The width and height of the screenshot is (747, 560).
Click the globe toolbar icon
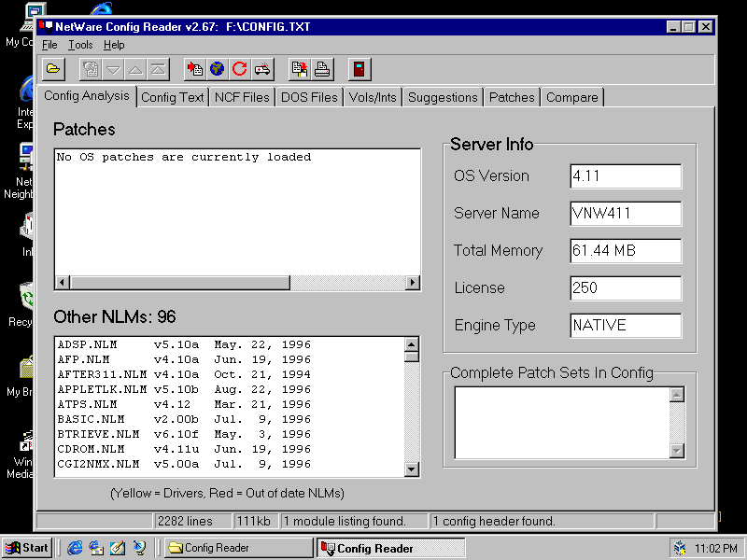point(218,69)
